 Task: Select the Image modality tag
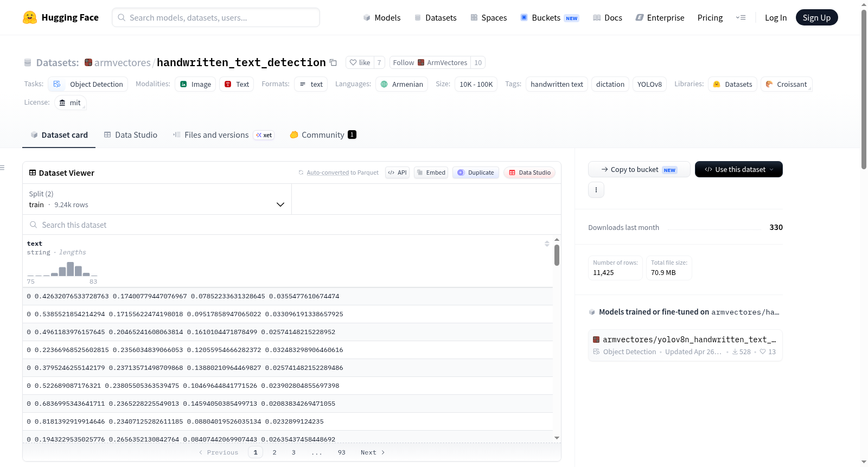(195, 84)
